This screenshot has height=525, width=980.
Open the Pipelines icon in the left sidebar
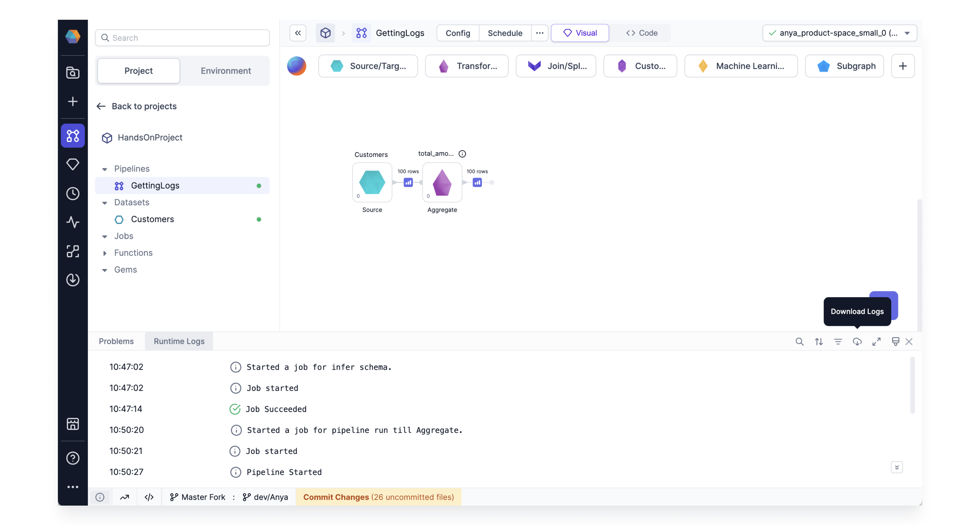click(73, 136)
